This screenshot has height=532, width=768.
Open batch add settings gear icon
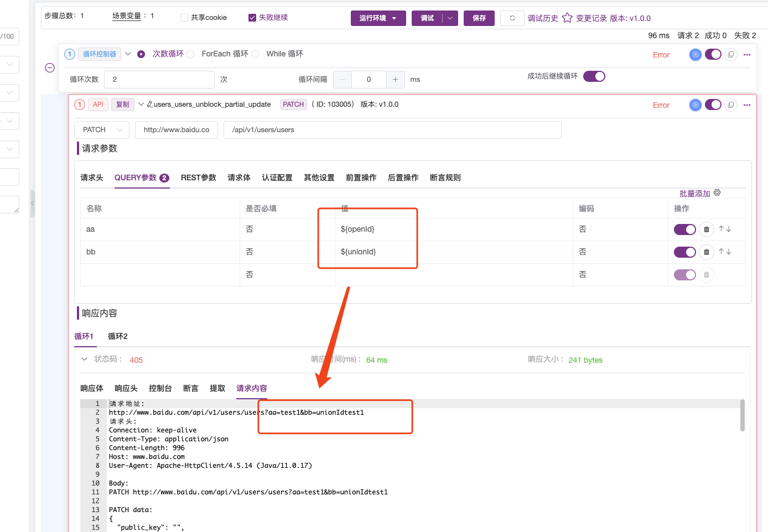pos(717,192)
